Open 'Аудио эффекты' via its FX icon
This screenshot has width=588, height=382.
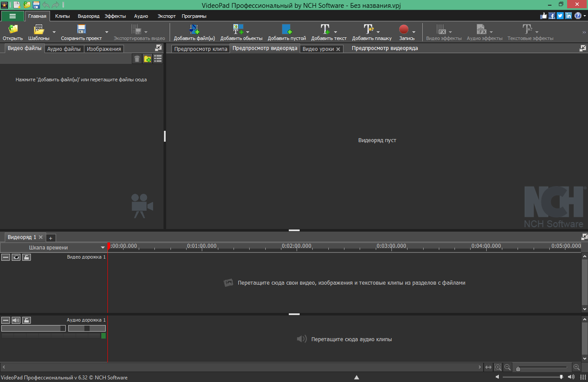pos(481,30)
